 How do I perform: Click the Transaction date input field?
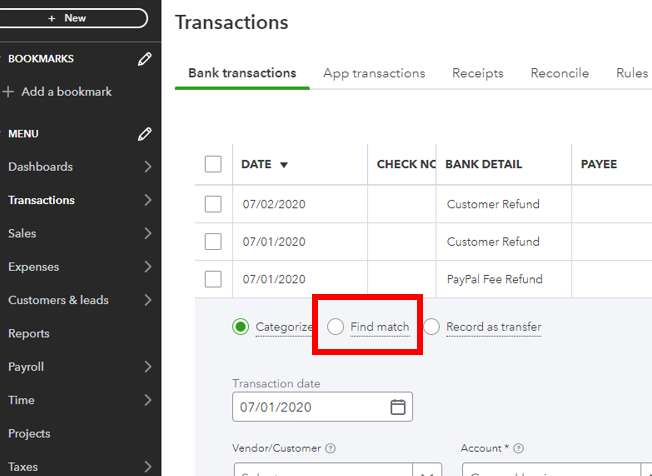tap(310, 407)
